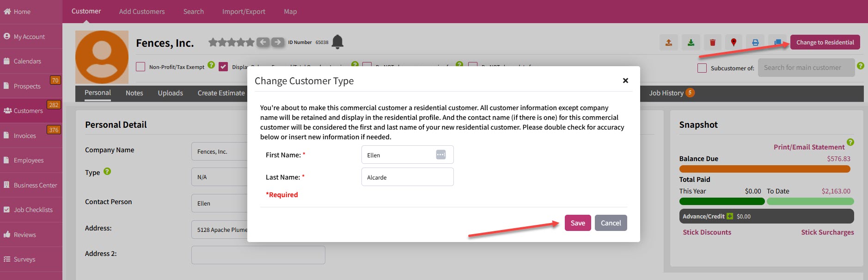Select the Customer top menu tab
This screenshot has width=868, height=280.
pos(86,12)
